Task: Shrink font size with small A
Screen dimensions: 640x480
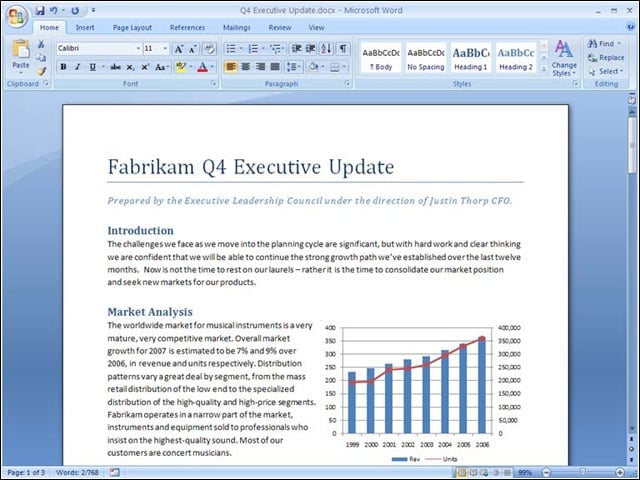Action: [192, 49]
